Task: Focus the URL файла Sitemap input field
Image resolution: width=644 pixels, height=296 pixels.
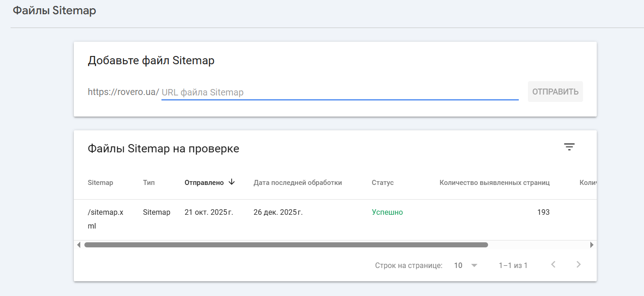Action: [x=339, y=92]
